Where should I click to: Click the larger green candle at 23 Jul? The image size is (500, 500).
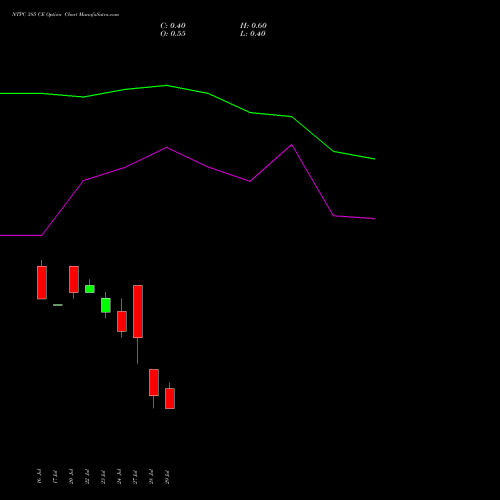point(106,305)
